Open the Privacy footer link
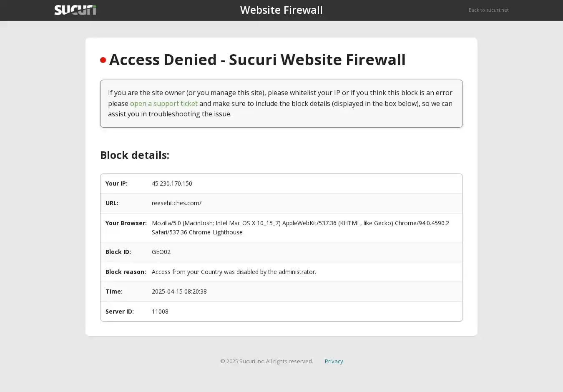The width and height of the screenshot is (563, 392). (x=334, y=361)
